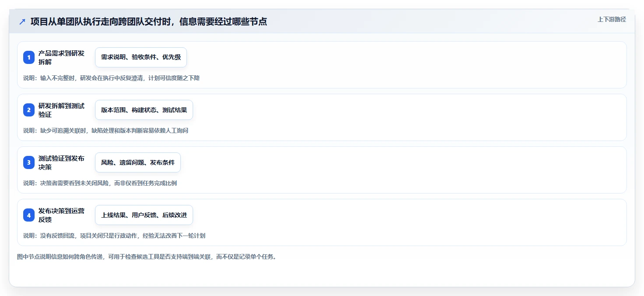Click the number 4 step badge

[x=29, y=215]
